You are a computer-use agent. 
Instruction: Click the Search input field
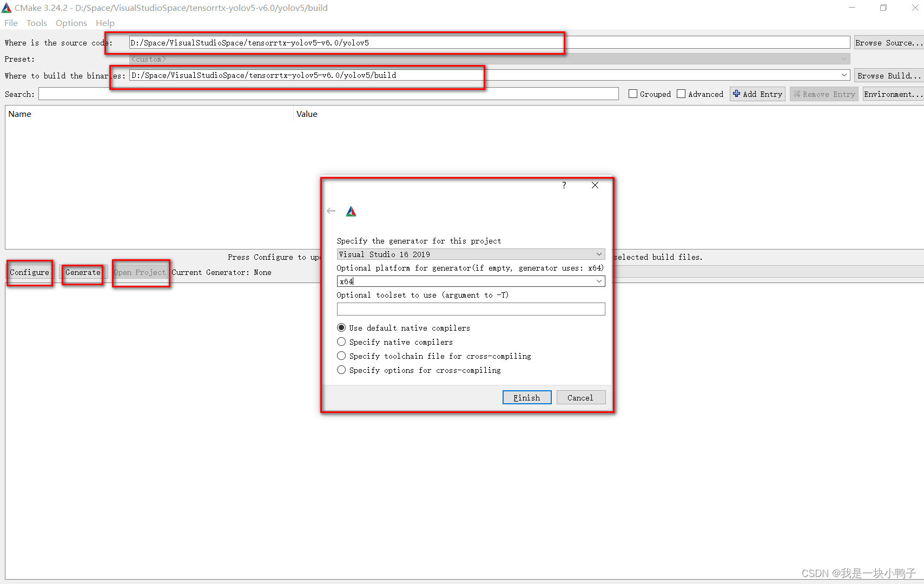(x=328, y=94)
